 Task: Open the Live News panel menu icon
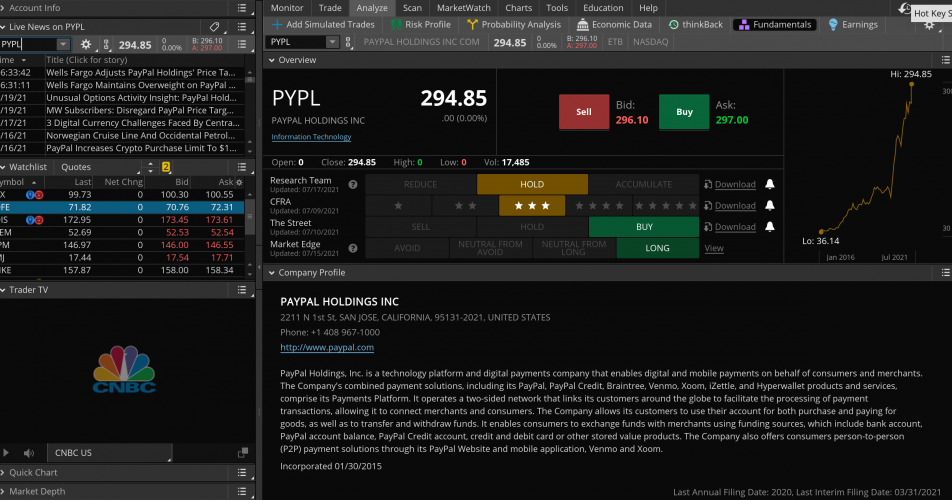click(242, 27)
